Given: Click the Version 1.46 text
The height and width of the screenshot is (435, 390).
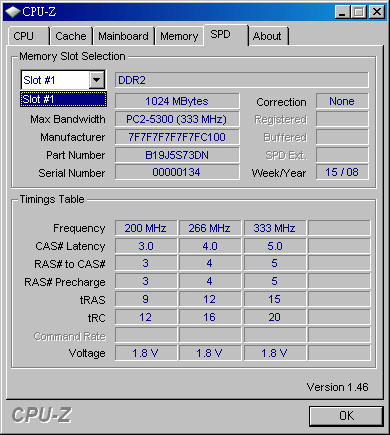Looking at the screenshot, I should 337,387.
